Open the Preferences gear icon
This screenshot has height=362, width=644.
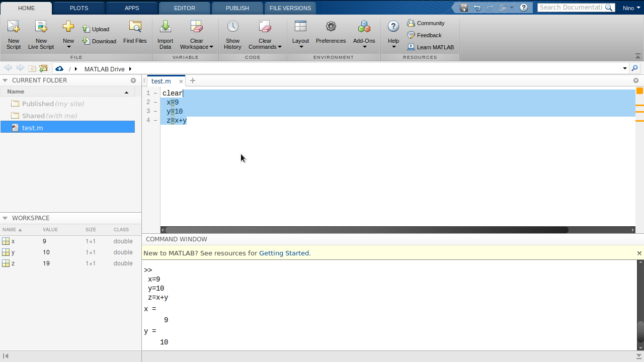pos(331,28)
